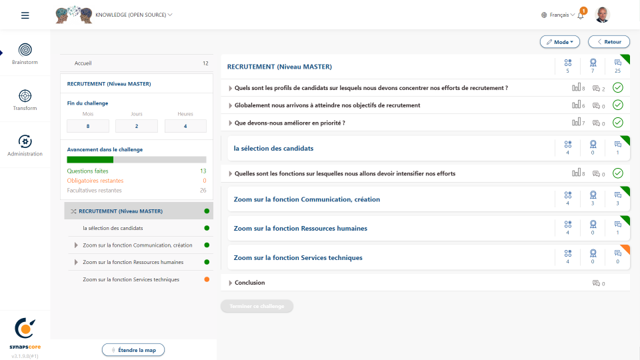This screenshot has height=360, width=640.
Task: Expand the Globalement nous arrivons question
Action: pos(230,106)
